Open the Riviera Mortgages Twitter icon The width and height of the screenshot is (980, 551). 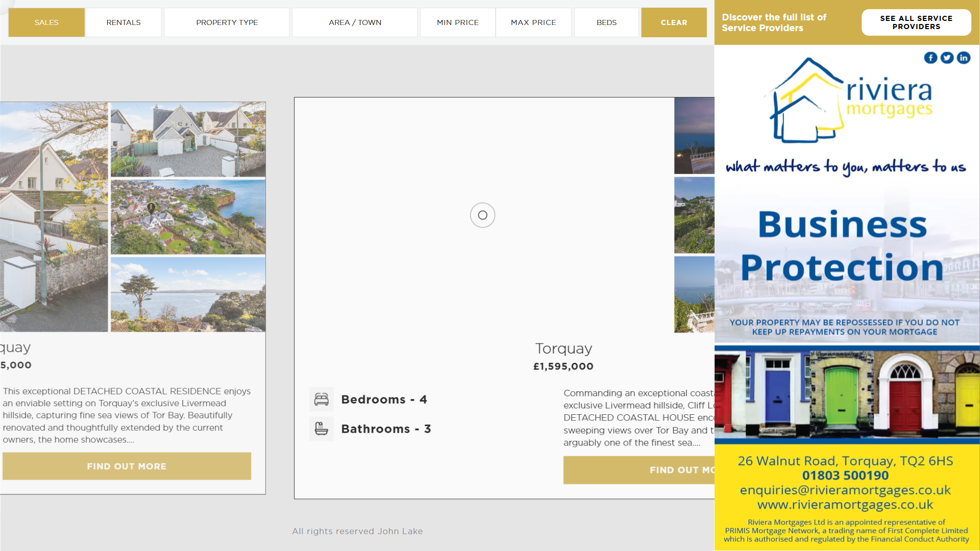(947, 58)
